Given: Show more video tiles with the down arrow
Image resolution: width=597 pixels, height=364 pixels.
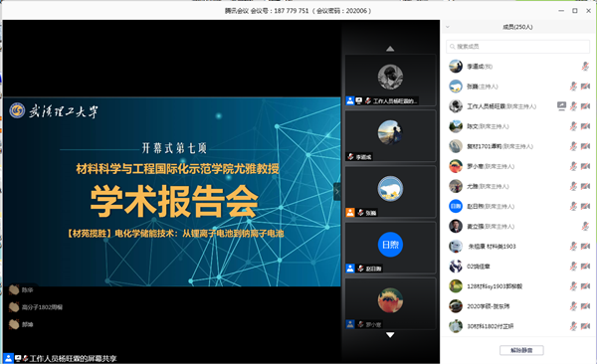Looking at the screenshot, I should (x=390, y=335).
